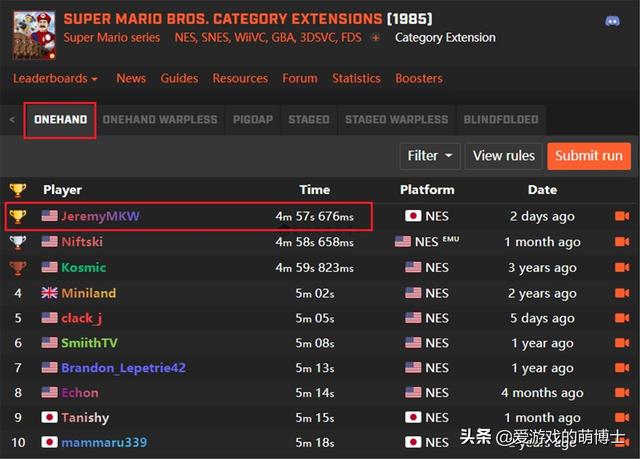Click time 4m 59s 823ms
Viewport: 640px width, 459px height.
(314, 268)
